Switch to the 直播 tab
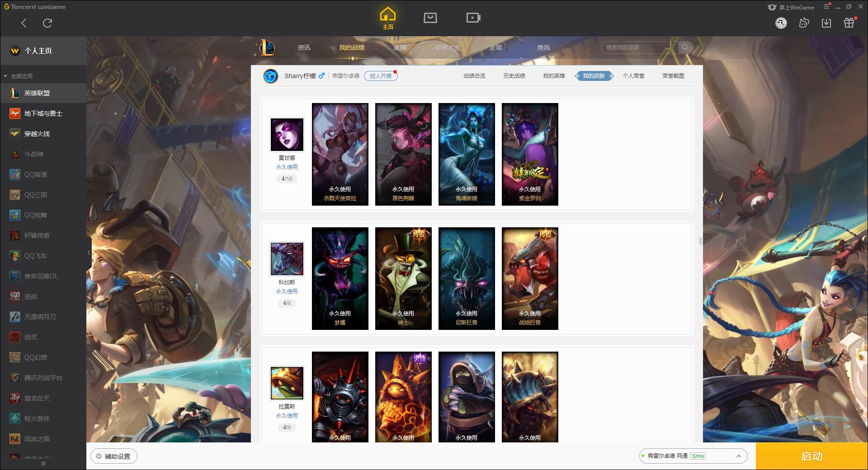Screen dimensions: 868x470 [400, 47]
